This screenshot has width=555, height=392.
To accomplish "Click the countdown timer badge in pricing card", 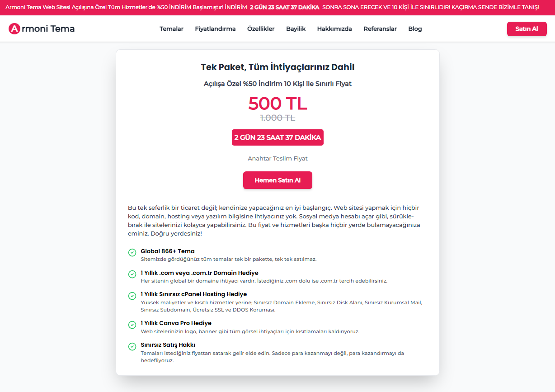I will (x=277, y=137).
